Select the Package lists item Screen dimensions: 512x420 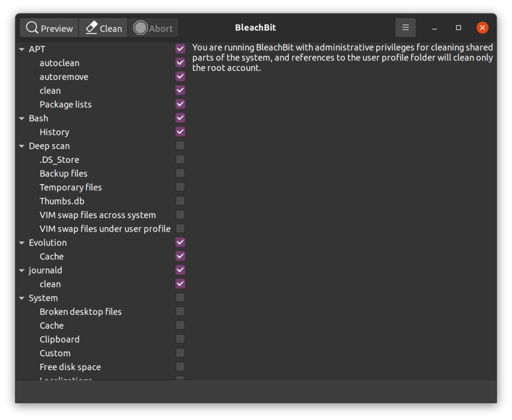tap(65, 104)
